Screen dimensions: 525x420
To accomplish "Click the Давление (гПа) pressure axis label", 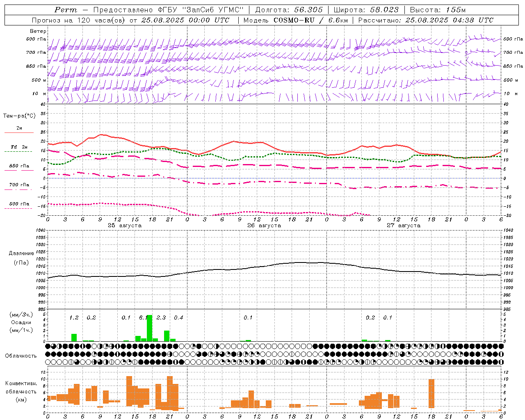I will coord(21,258).
